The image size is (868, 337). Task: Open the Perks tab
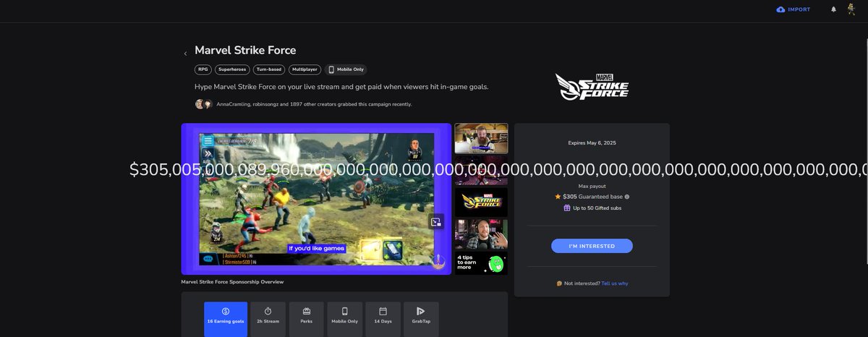306,319
